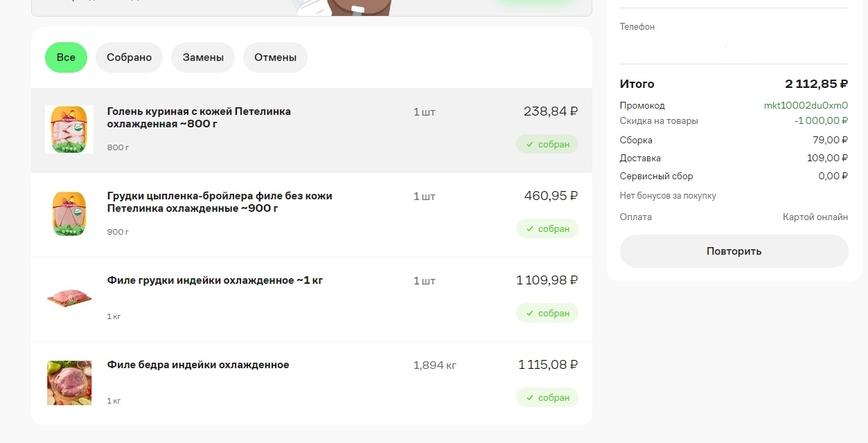Image resolution: width=868 pixels, height=443 pixels.
Task: Open "Грудки цыпленка-бройлера филе" product title
Action: pyautogui.click(x=220, y=202)
